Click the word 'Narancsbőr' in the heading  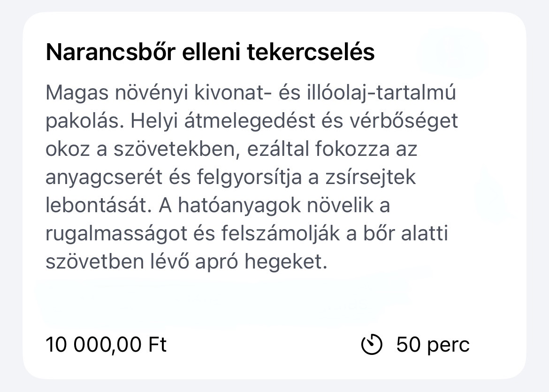pyautogui.click(x=110, y=52)
